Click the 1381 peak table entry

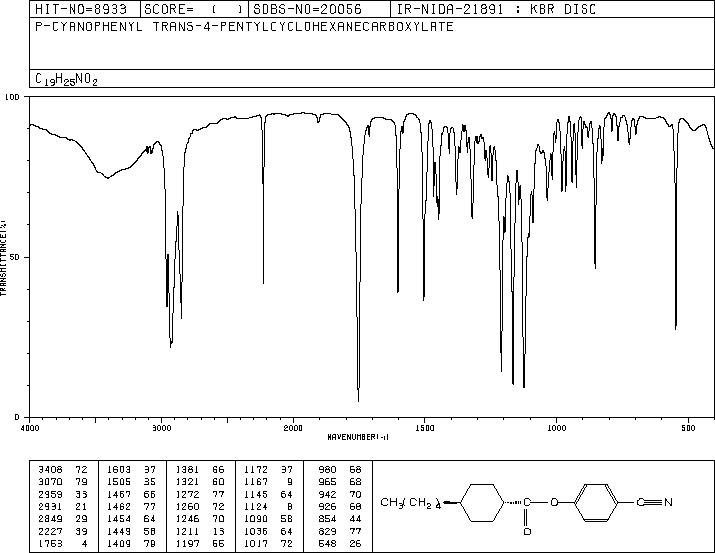[x=200, y=470]
